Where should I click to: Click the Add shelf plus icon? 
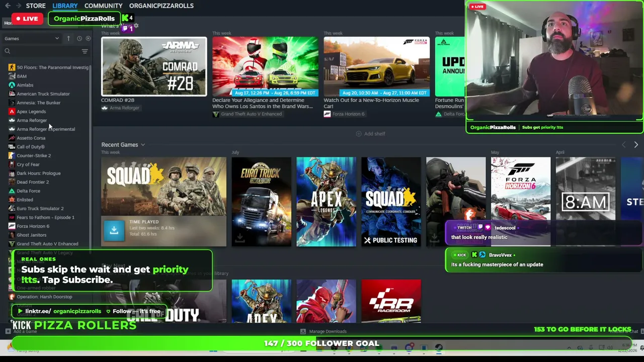[358, 134]
